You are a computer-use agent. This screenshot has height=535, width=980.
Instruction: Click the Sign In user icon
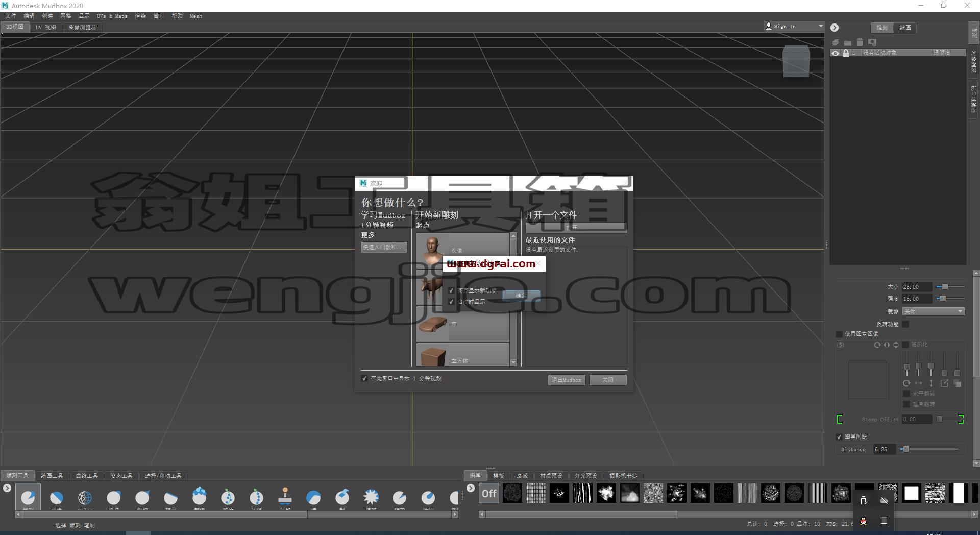tap(769, 26)
